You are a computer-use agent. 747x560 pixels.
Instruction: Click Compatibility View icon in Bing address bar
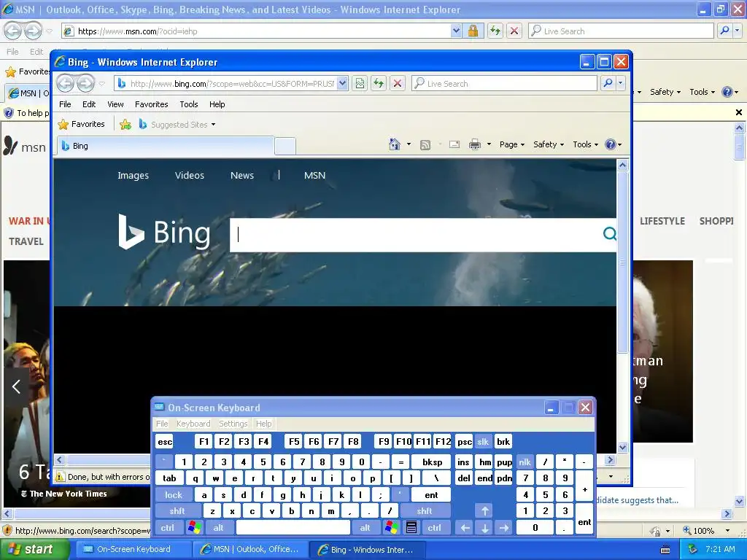click(360, 84)
